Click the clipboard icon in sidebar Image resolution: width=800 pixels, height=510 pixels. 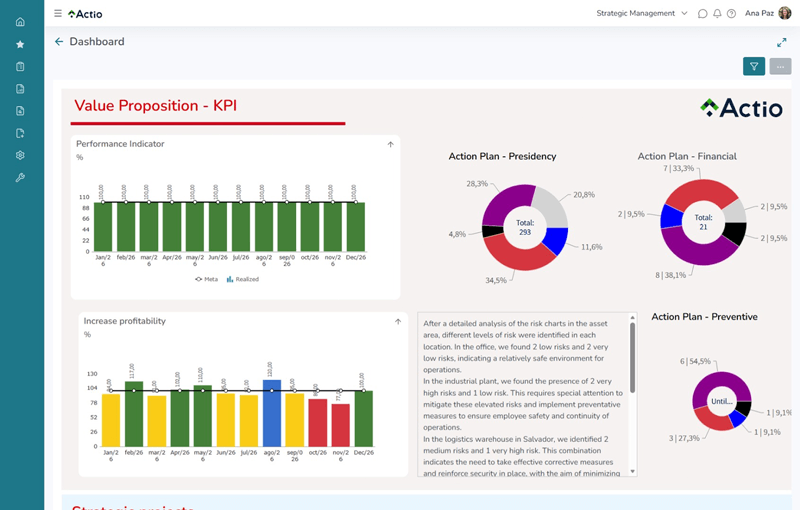click(x=20, y=66)
